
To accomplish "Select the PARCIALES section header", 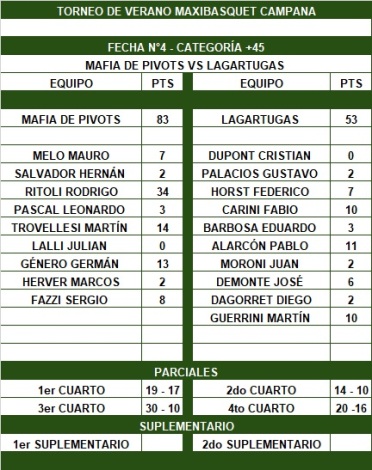I will point(186,372).
